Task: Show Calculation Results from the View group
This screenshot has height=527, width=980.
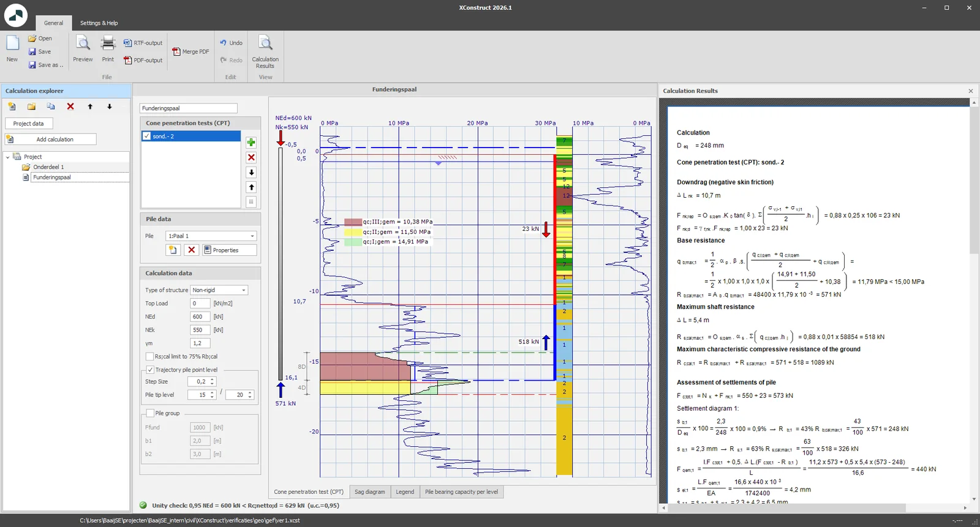Action: tap(265, 51)
